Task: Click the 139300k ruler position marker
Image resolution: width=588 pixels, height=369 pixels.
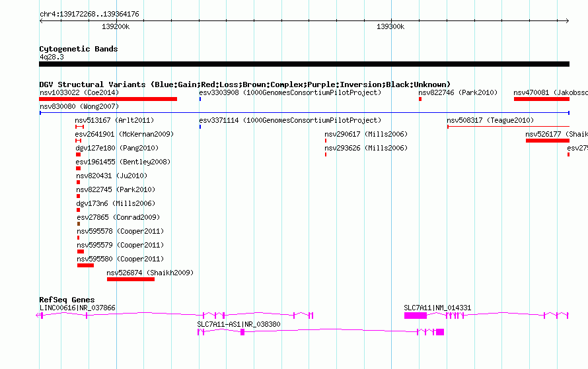Action: click(x=392, y=20)
